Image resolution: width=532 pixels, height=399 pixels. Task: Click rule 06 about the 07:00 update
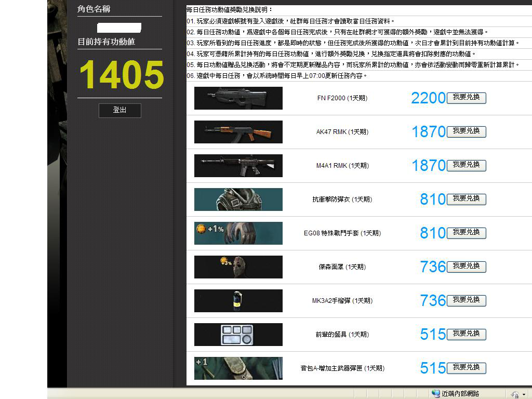(x=277, y=76)
